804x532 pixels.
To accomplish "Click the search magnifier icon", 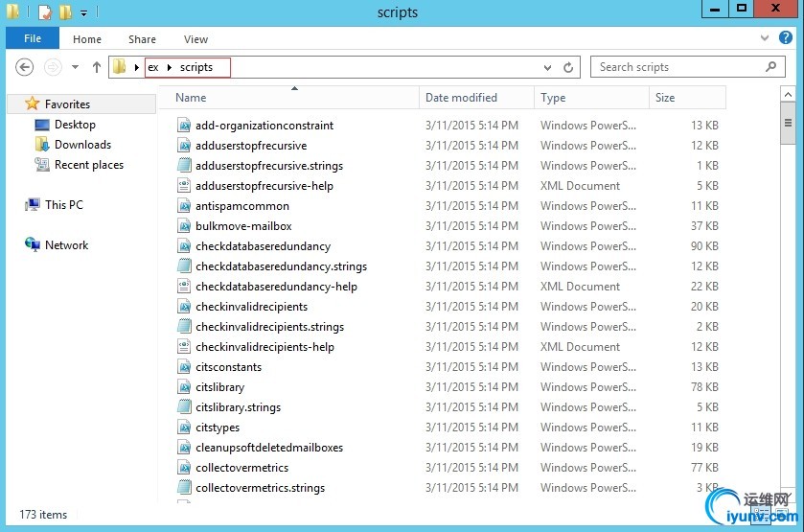I will pos(770,67).
